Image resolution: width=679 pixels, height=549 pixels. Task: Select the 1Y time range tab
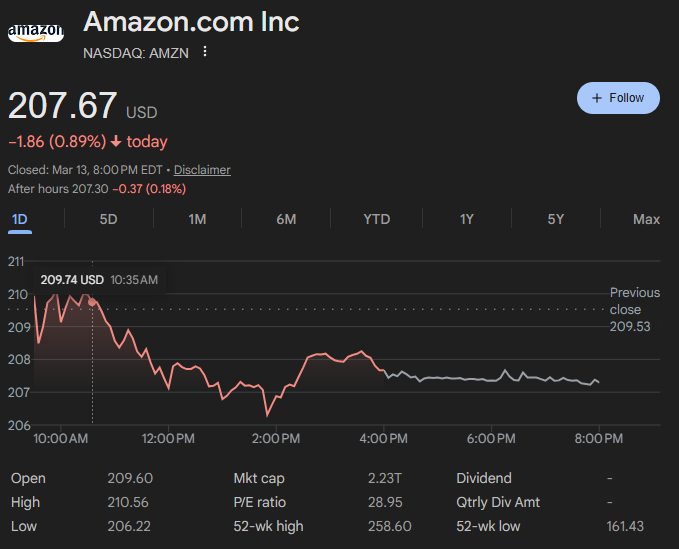pyautogui.click(x=466, y=219)
